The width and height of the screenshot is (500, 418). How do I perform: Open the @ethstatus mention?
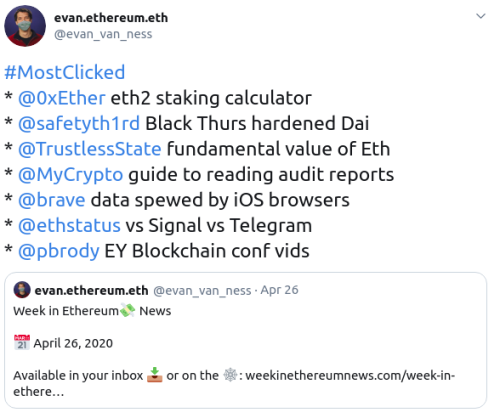(69, 225)
